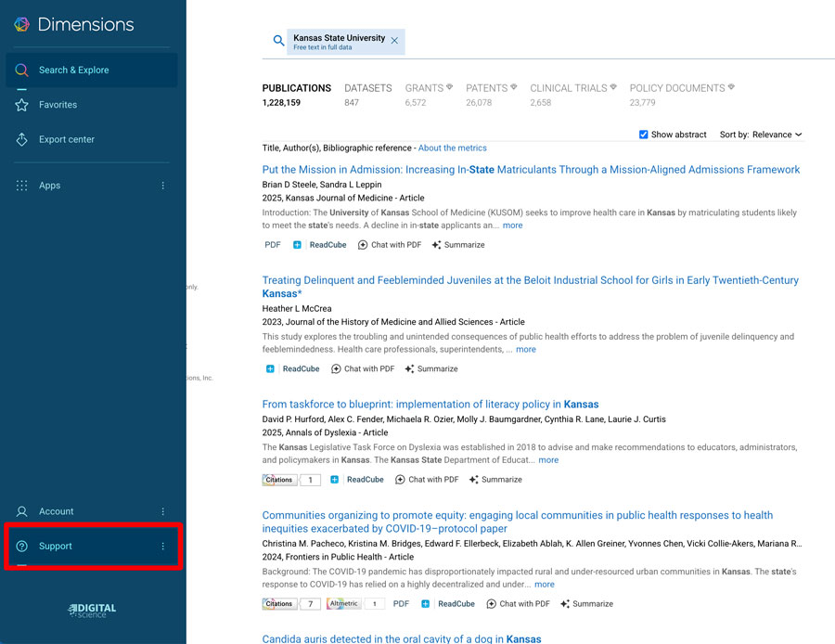Expand the Account options menu
835x644 pixels.
point(163,511)
